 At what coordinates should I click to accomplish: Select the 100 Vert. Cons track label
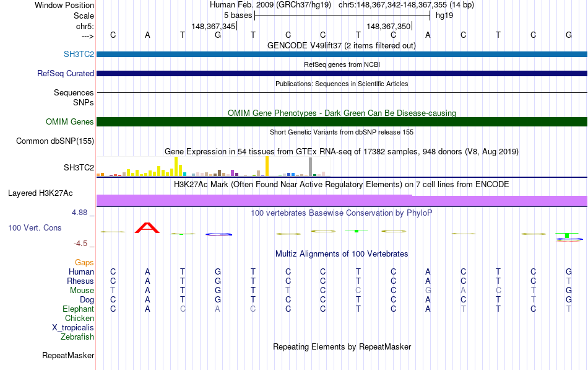[x=35, y=227]
